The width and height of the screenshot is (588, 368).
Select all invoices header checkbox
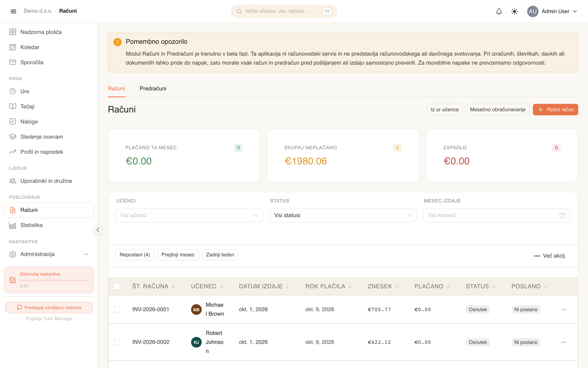tap(117, 286)
